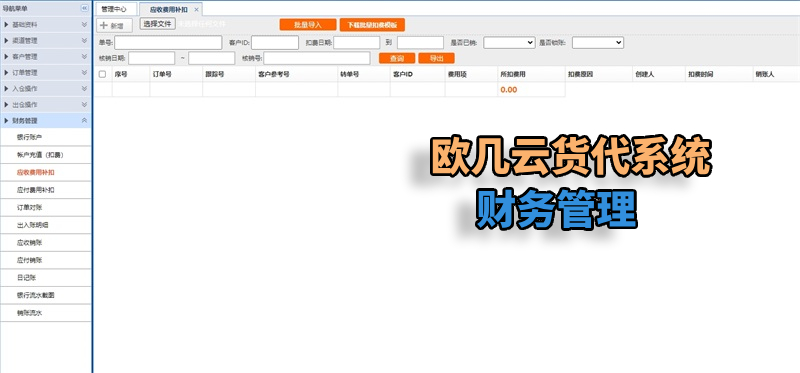Click the 转单号 column header
The width and height of the screenshot is (800, 373).
tap(364, 74)
